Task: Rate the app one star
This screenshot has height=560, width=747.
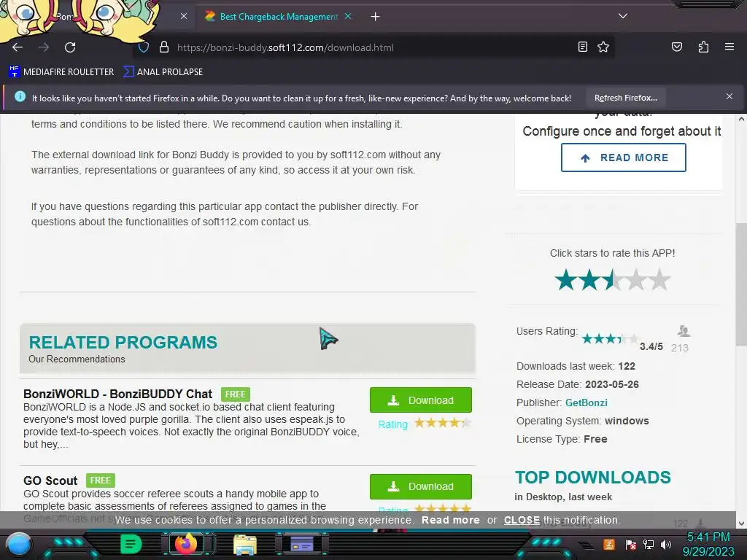Action: point(566,280)
